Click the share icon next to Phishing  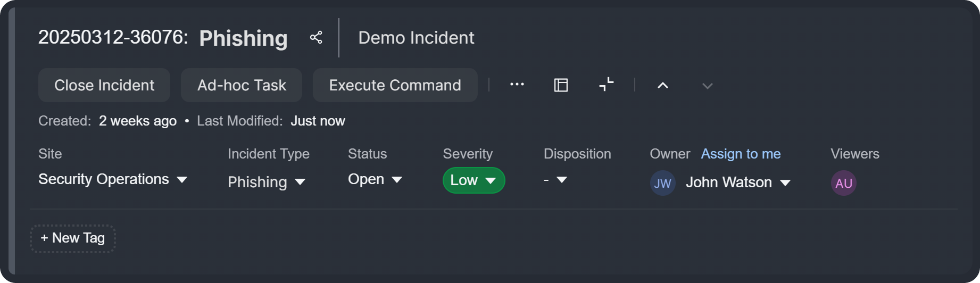pyautogui.click(x=316, y=37)
